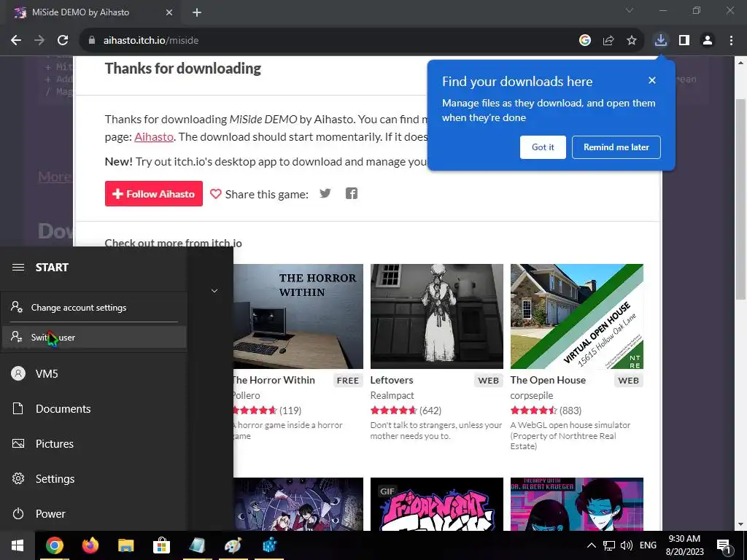The width and height of the screenshot is (747, 560).
Task: Dismiss the downloads tip with X
Action: [x=652, y=80]
